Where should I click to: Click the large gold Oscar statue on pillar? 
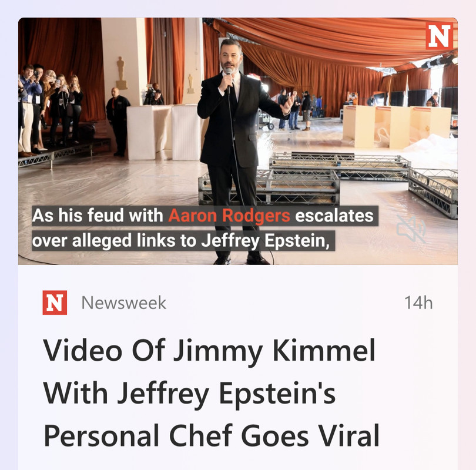[121, 73]
